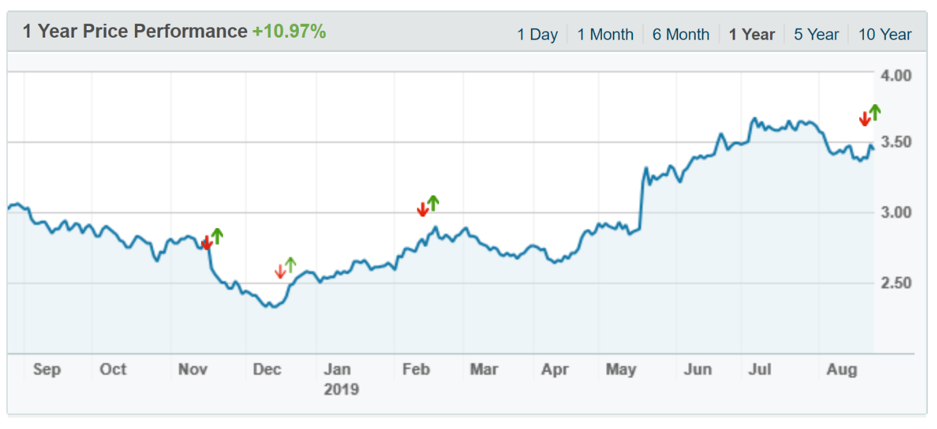Switch to the 10 Year chart
This screenshot has width=937, height=429.
coord(885,34)
